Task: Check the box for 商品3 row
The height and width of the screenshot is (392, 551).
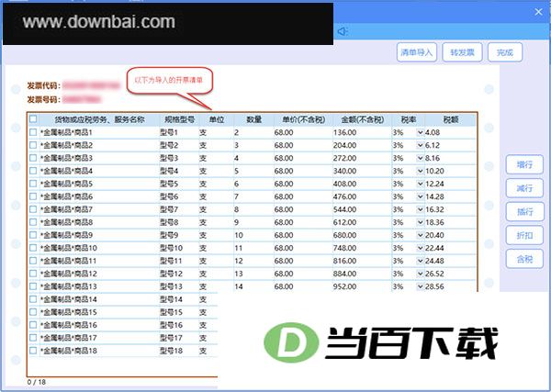Action: (33, 158)
